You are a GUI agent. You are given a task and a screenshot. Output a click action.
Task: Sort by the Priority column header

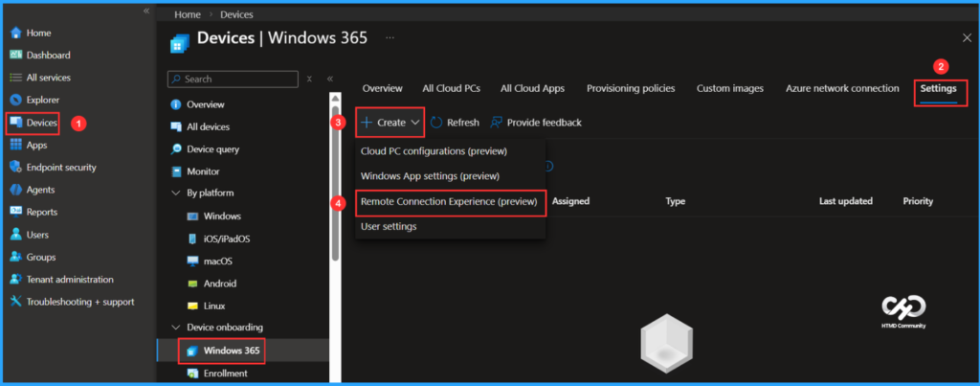click(x=918, y=201)
